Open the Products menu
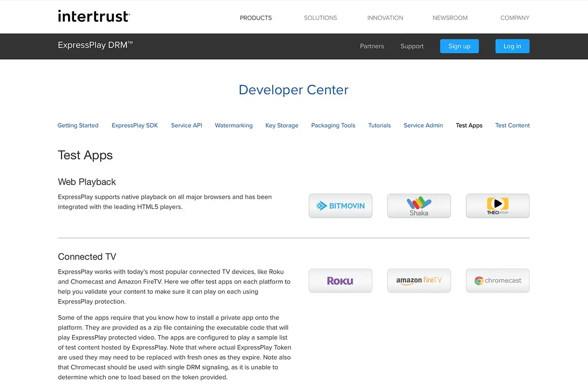 point(256,18)
